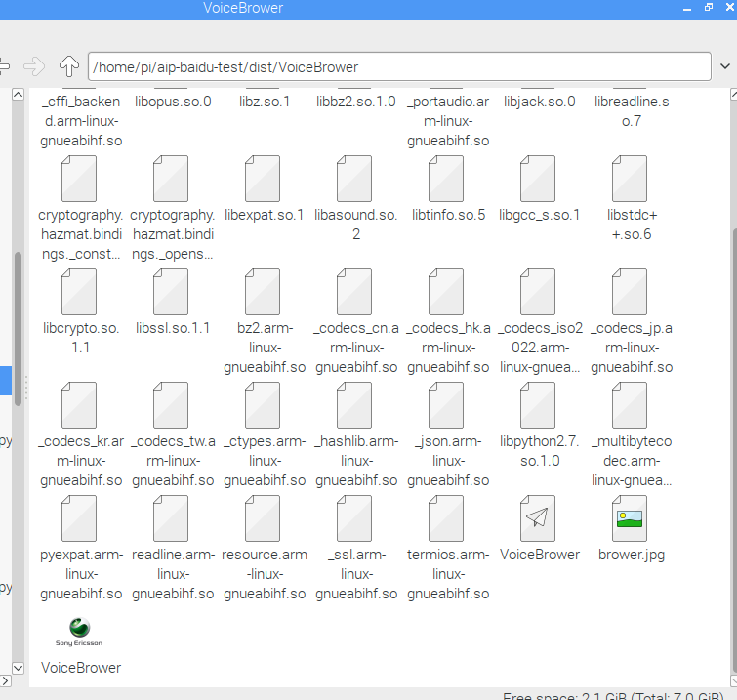Open the path history dropdown arrow
The width and height of the screenshot is (737, 700).
pyautogui.click(x=725, y=66)
